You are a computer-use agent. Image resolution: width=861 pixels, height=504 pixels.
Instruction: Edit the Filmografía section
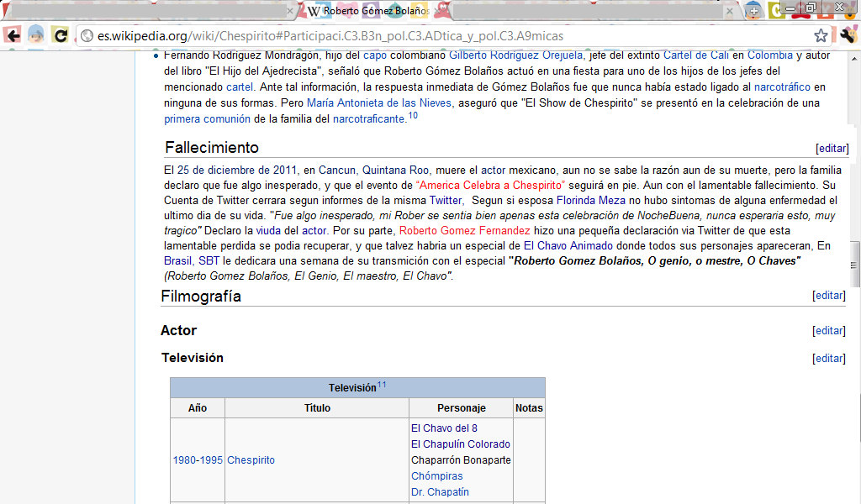pos(828,296)
